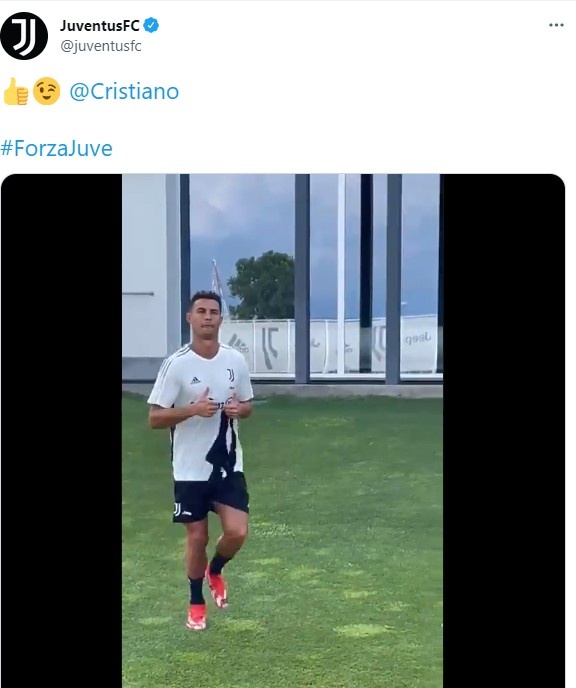
Task: Open the Juventus profile avatar logo
Action: pos(24,36)
